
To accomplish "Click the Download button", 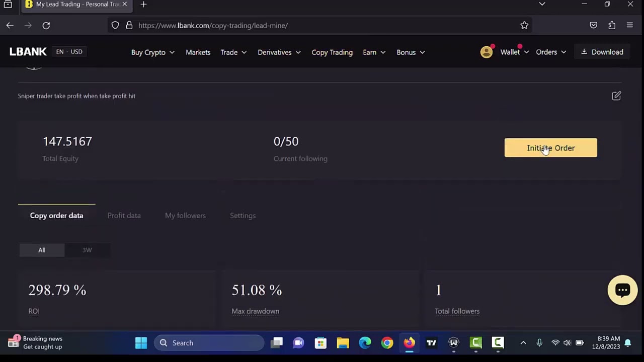I will [x=602, y=52].
